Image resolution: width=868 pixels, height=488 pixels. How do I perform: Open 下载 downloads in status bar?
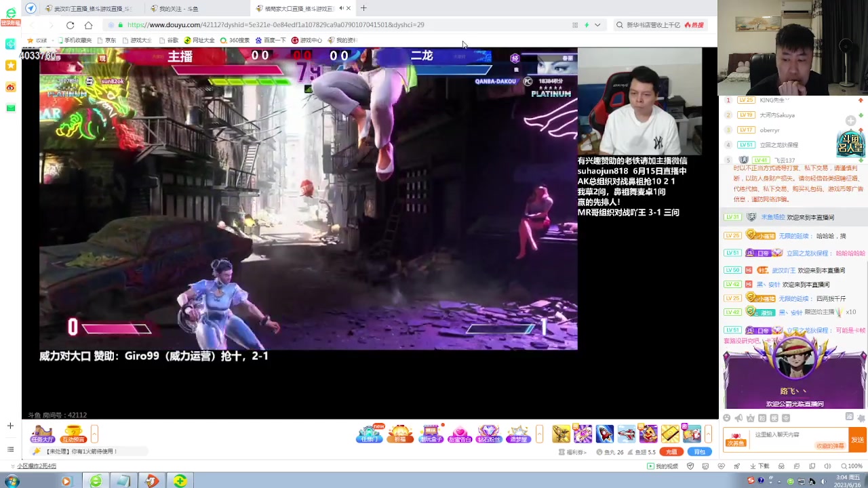coord(759,466)
